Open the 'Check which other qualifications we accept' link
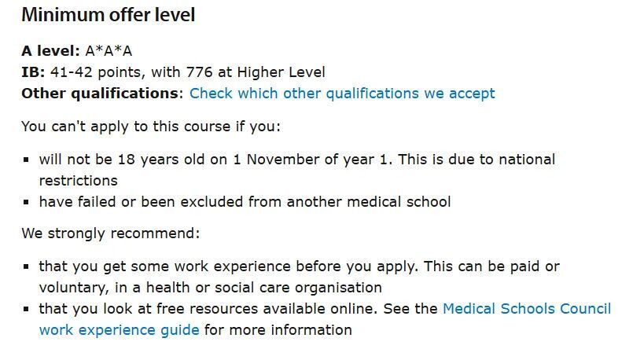This screenshot has height=349, width=644. click(x=342, y=94)
